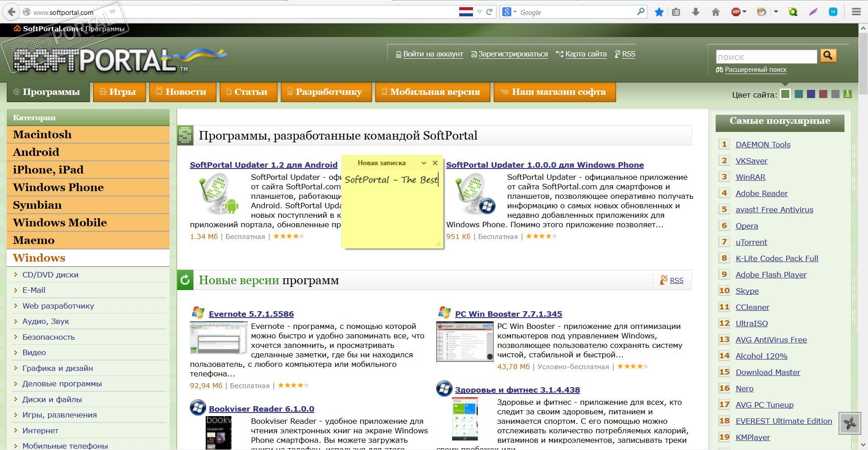868x450 pixels.
Task: Open the Игры tab
Action: click(119, 92)
